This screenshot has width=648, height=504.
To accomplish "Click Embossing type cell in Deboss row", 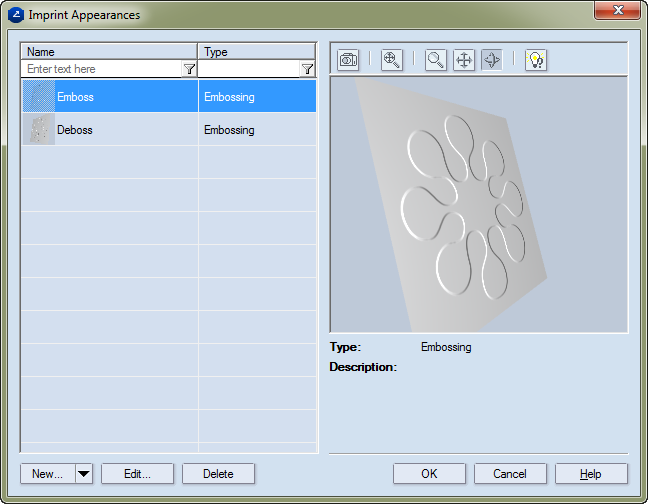I will point(257,130).
